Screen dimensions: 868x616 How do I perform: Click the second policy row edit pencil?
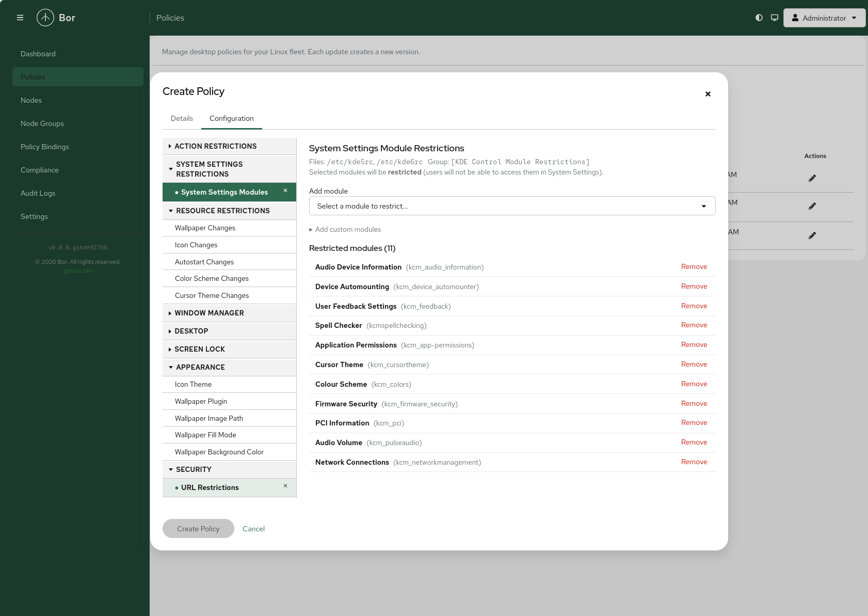coord(812,206)
